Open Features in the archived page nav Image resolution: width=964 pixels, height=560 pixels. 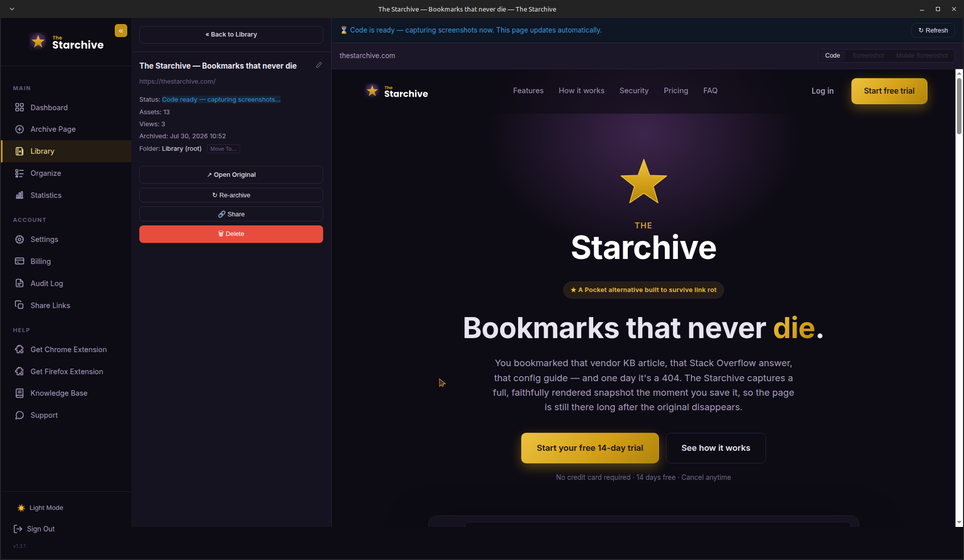click(528, 91)
